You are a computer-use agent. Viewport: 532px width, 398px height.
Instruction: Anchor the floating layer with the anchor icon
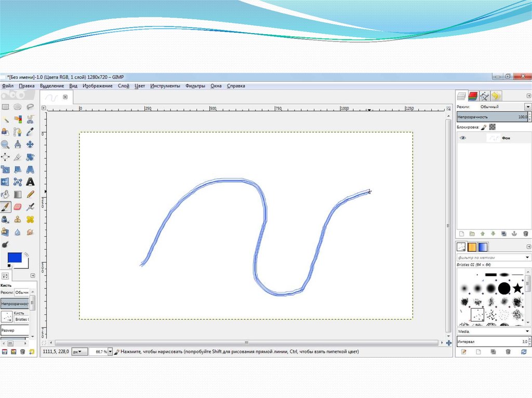(515, 234)
